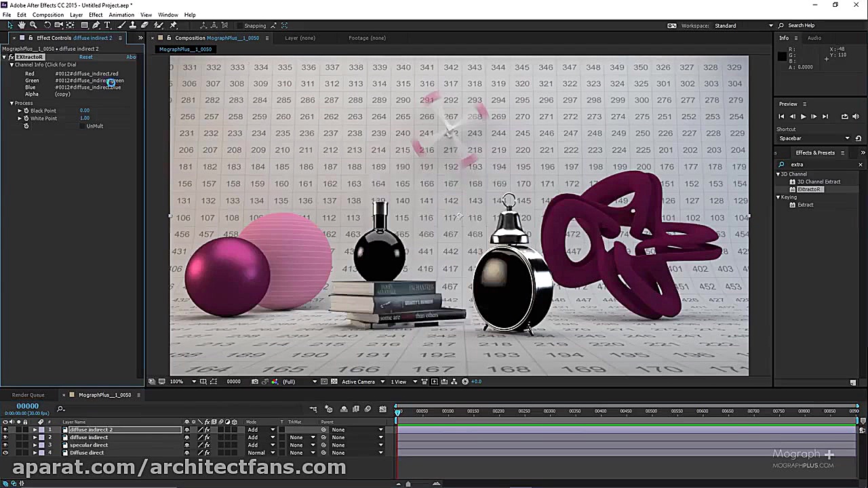Select the Clone Stamp tool
The height and width of the screenshot is (488, 868).
[133, 25]
